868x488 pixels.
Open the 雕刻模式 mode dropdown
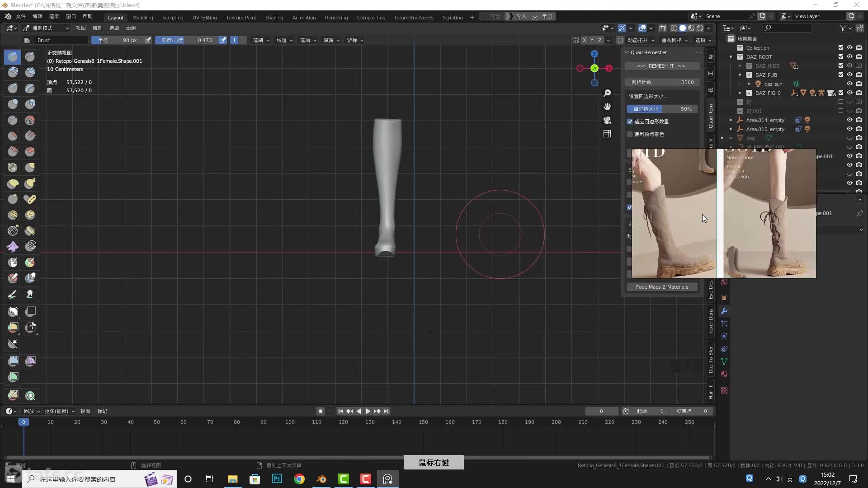click(x=46, y=28)
